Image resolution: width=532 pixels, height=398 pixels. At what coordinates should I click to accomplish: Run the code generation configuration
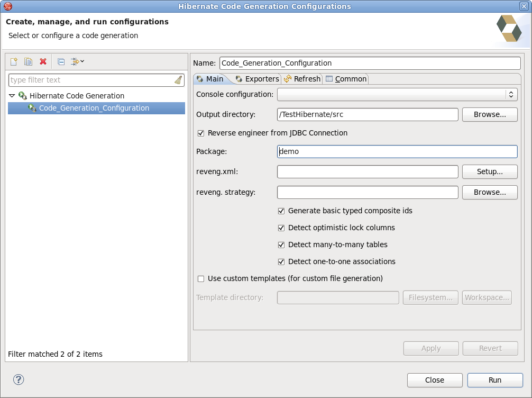pos(494,380)
